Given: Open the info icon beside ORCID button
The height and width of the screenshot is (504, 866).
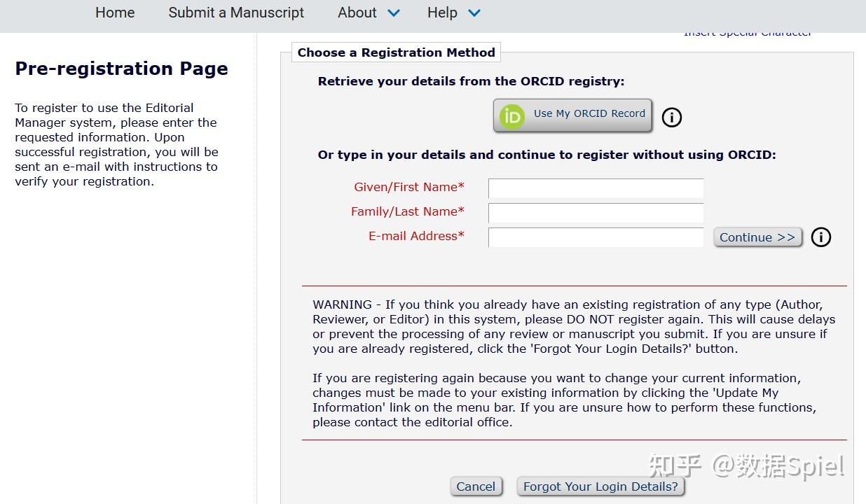Looking at the screenshot, I should [671, 117].
